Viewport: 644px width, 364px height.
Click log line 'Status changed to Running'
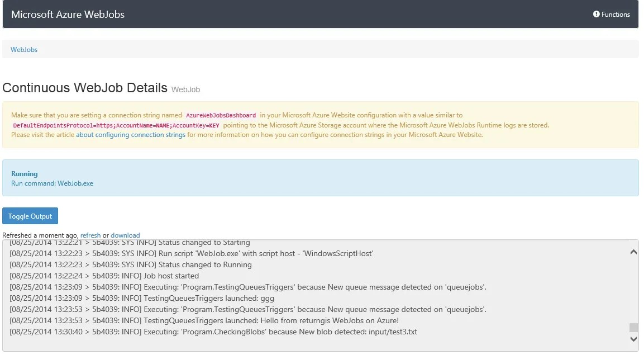[131, 265]
